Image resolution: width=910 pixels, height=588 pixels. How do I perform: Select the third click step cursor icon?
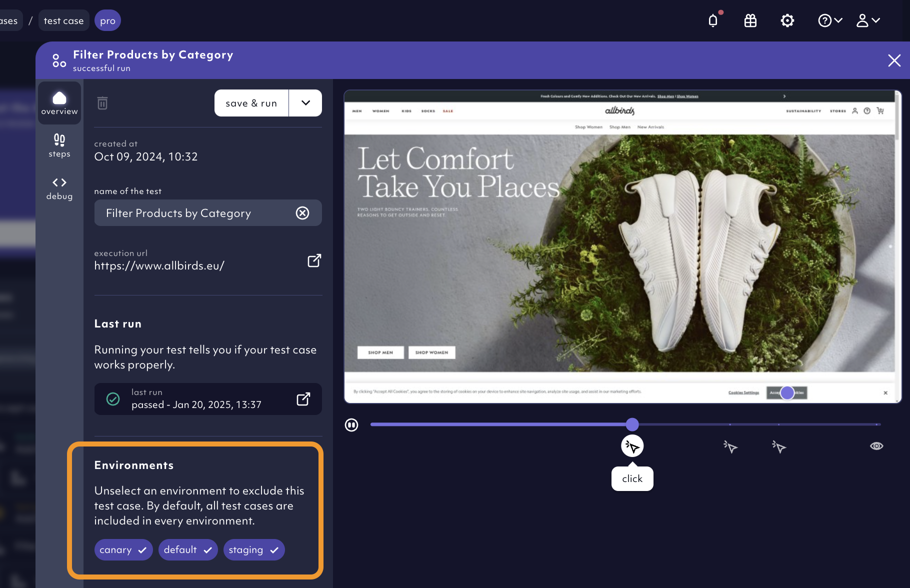pyautogui.click(x=779, y=446)
